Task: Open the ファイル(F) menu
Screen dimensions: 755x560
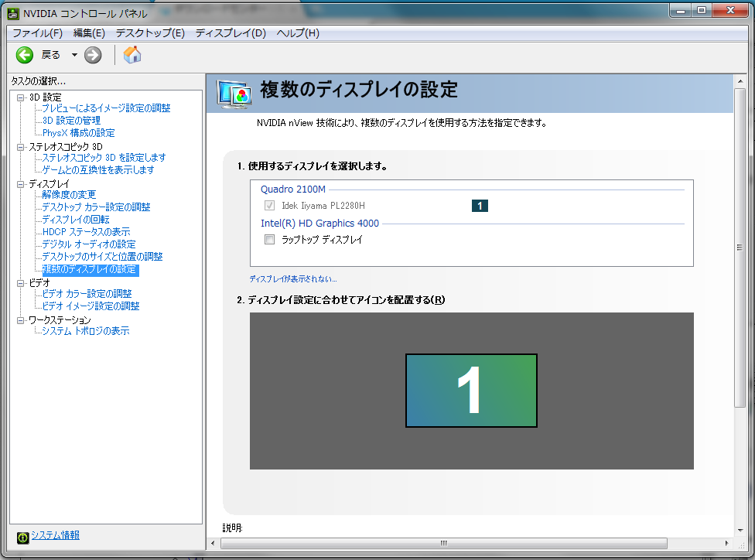Action: click(37, 32)
